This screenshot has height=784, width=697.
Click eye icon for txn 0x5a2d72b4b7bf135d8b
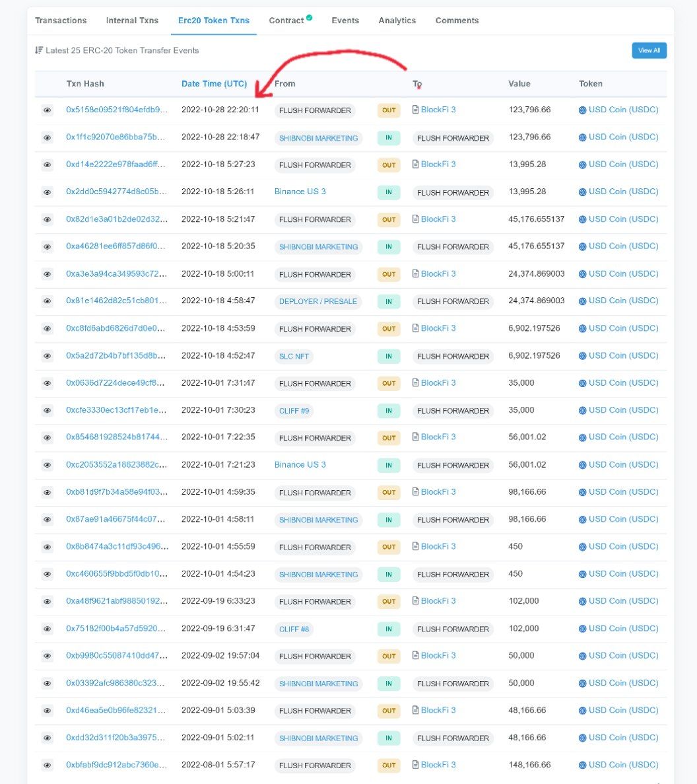pos(48,356)
